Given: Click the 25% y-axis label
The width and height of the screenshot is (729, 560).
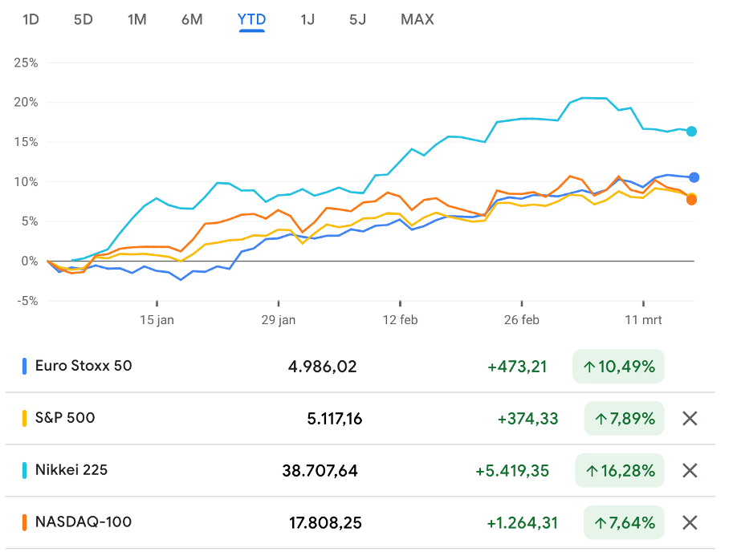Looking at the screenshot, I should [x=26, y=63].
